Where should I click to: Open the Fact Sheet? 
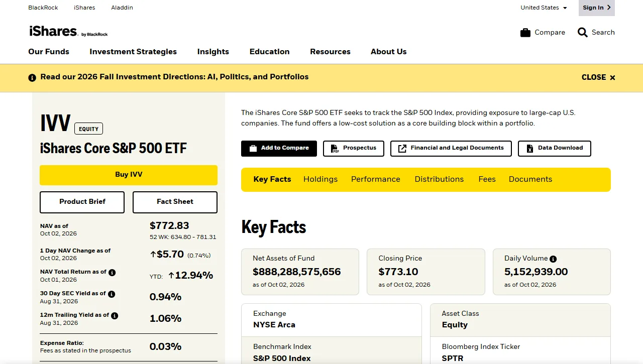click(175, 202)
